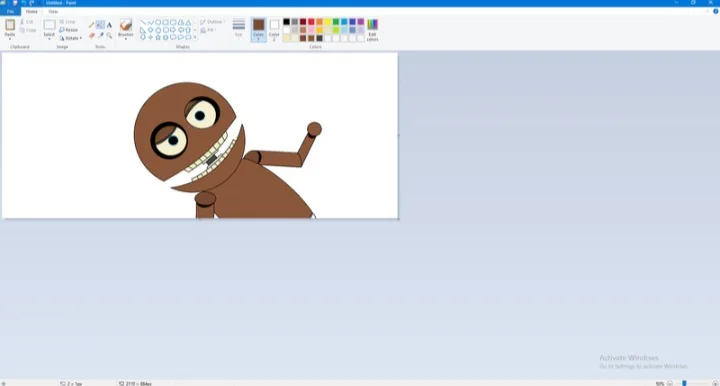Viewport: 720px width, 386px height.
Task: Switch to the Home tab
Action: click(32, 11)
